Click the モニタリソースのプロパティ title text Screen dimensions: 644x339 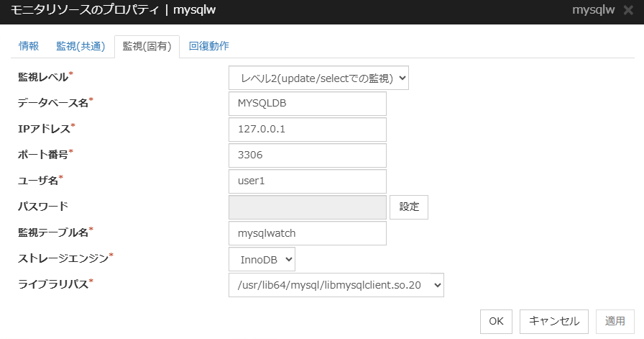85,12
